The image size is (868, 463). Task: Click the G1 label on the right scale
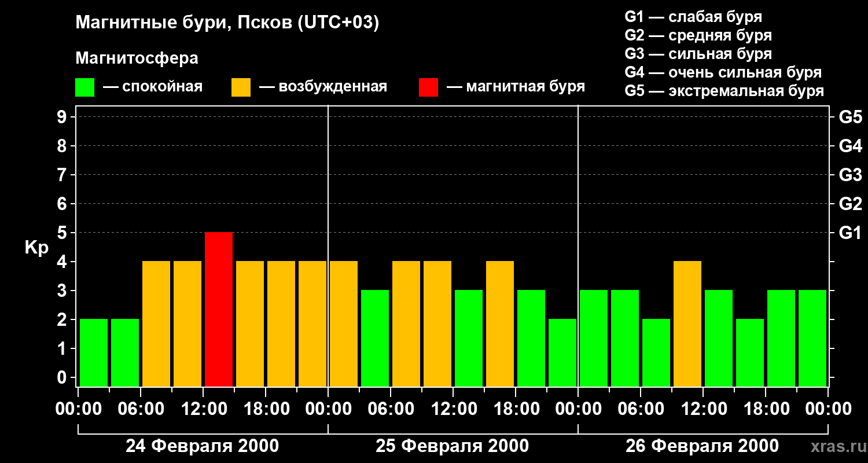850,233
